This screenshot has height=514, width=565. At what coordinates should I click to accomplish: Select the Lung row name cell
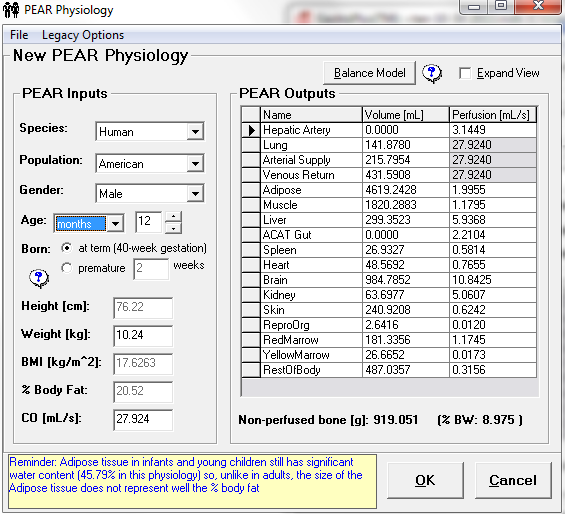click(311, 145)
